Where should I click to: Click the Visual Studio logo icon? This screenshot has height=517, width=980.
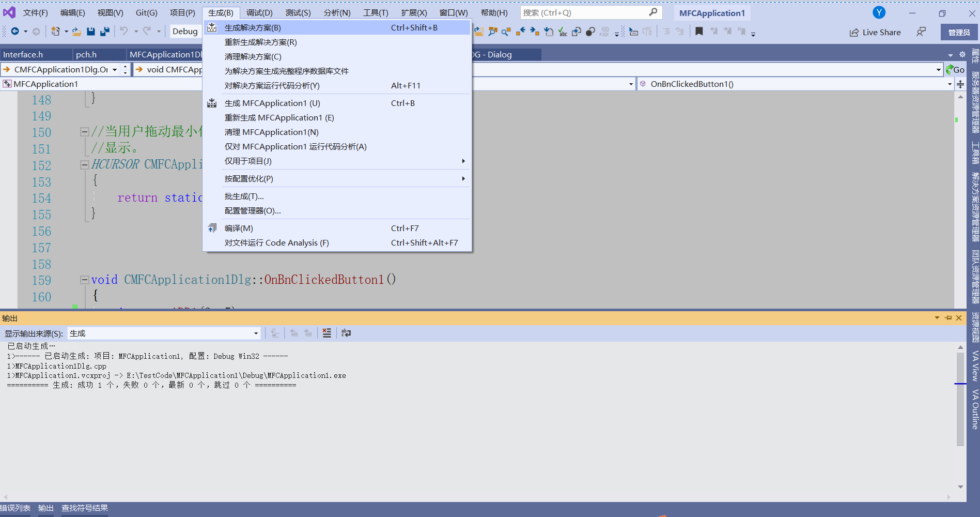(9, 12)
